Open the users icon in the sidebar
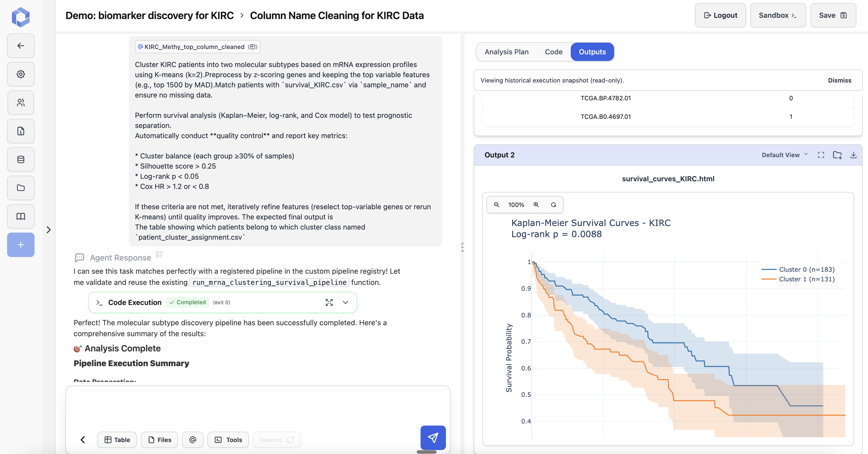This screenshot has height=454, width=868. [21, 103]
